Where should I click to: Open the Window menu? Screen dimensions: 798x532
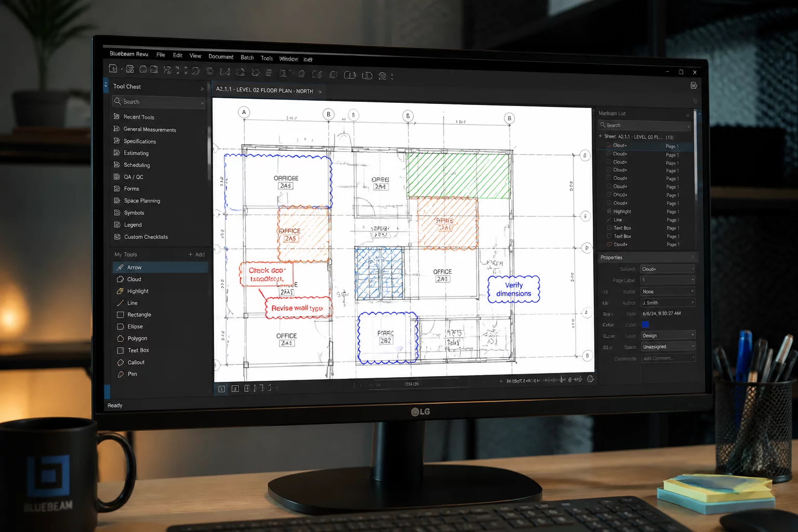[288, 59]
